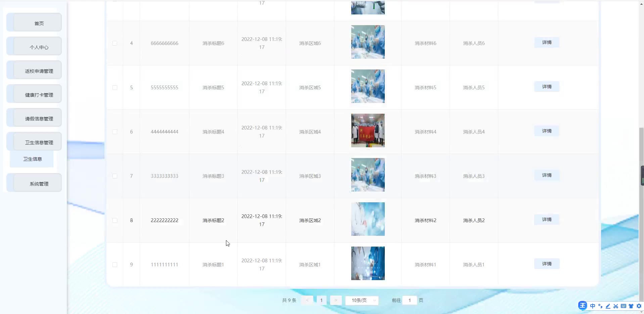Click the IME scissors screenshot icon

click(616, 306)
